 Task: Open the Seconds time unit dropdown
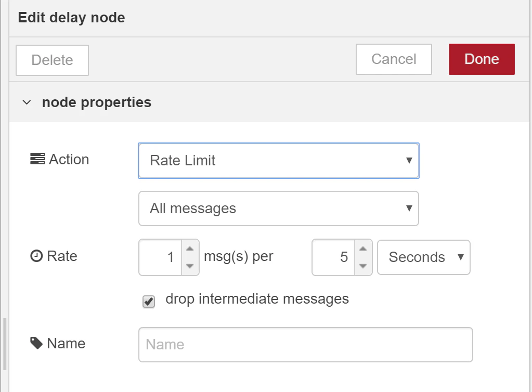(x=424, y=257)
